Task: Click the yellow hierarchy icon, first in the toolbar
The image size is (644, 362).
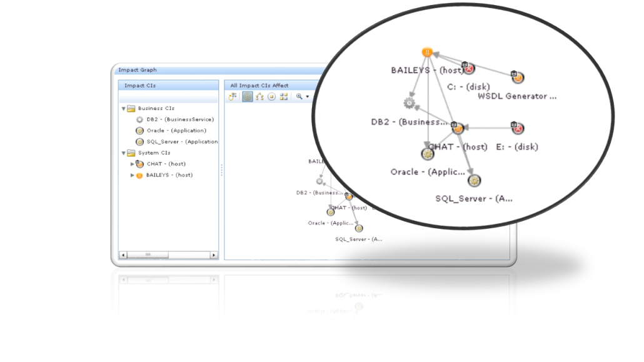Action: (x=233, y=96)
